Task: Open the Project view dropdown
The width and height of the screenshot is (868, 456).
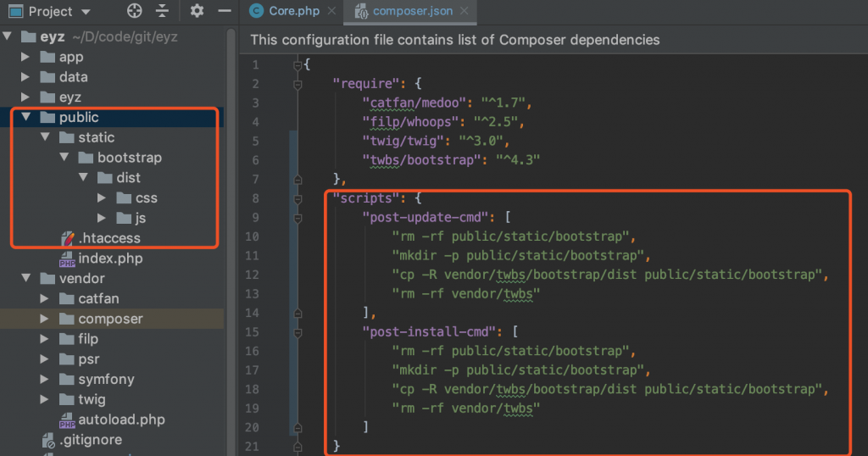Action: [86, 12]
